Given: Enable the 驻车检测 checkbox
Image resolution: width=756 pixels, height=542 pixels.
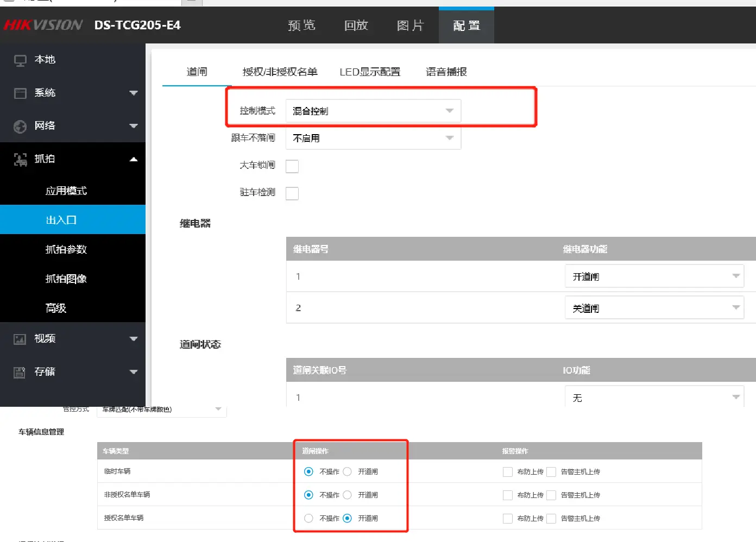Looking at the screenshot, I should [292, 193].
